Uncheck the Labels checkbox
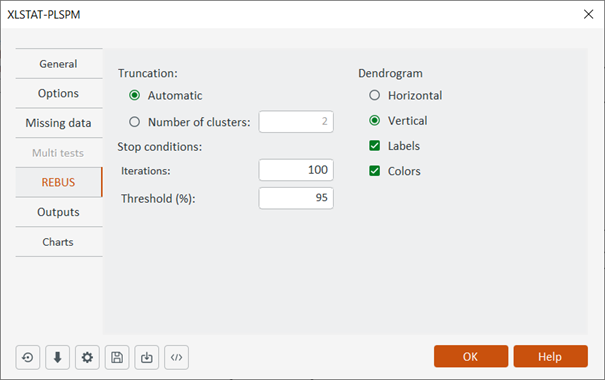Viewport: 605px width, 380px height. (374, 146)
